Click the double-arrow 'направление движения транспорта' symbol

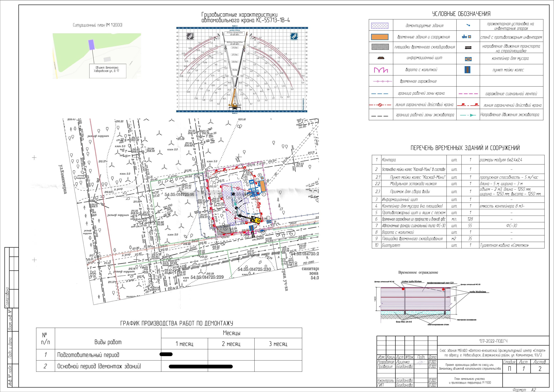tap(468, 48)
